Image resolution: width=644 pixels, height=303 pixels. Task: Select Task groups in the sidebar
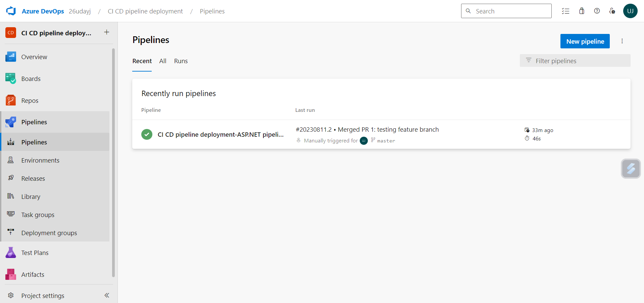point(38,215)
